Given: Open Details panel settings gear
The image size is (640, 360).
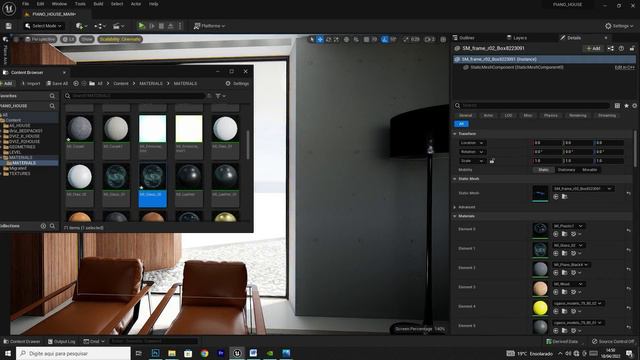Looking at the screenshot, I should 634,106.
